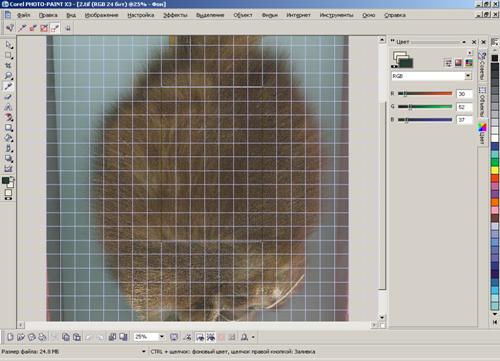Select the Eraser tool
Image resolution: width=500 pixels, height=361 pixels.
[8, 97]
